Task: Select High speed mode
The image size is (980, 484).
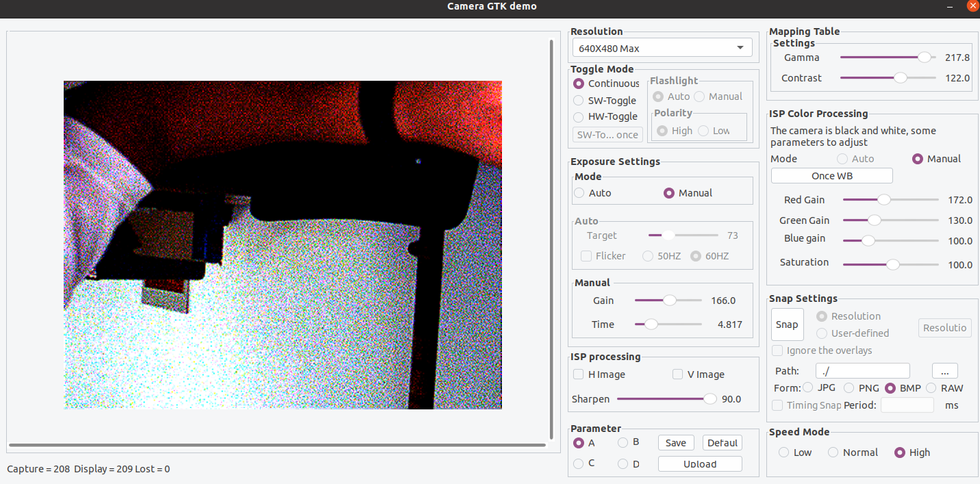Action: 912,453
